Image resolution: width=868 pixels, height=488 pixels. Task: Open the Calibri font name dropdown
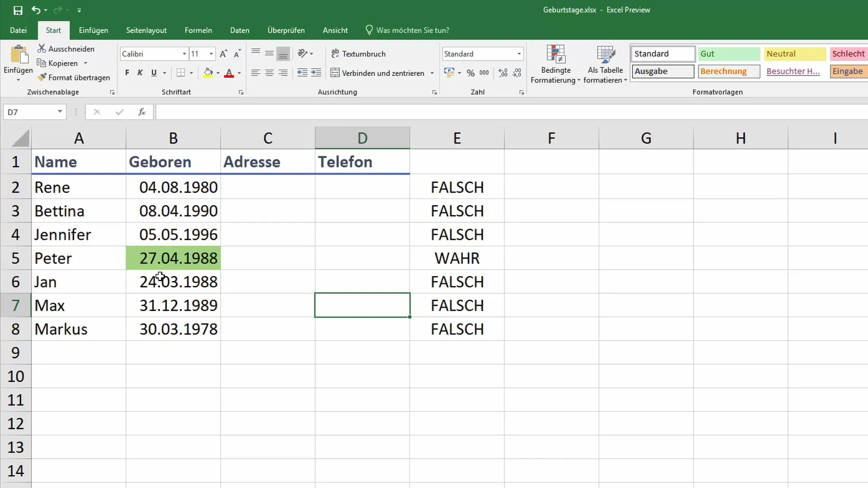pos(184,54)
